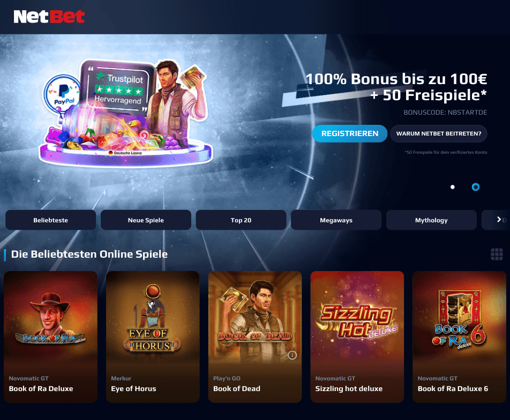
Task: Click the Deutsche Lizenz flag label
Action: (x=125, y=153)
